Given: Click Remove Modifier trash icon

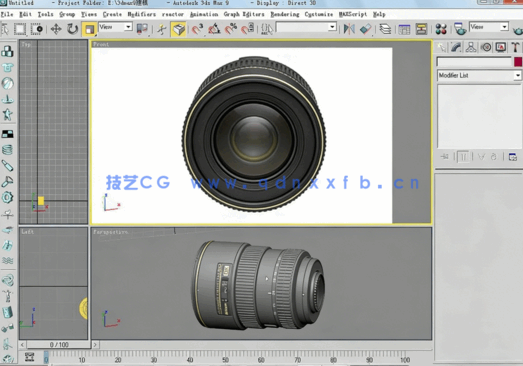Looking at the screenshot, I should coord(494,156).
